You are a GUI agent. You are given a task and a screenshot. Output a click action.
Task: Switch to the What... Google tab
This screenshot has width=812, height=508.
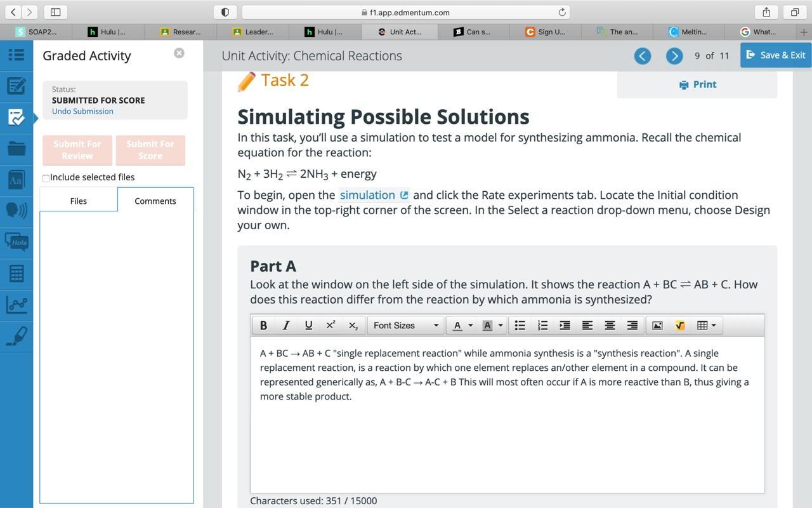[x=759, y=32]
